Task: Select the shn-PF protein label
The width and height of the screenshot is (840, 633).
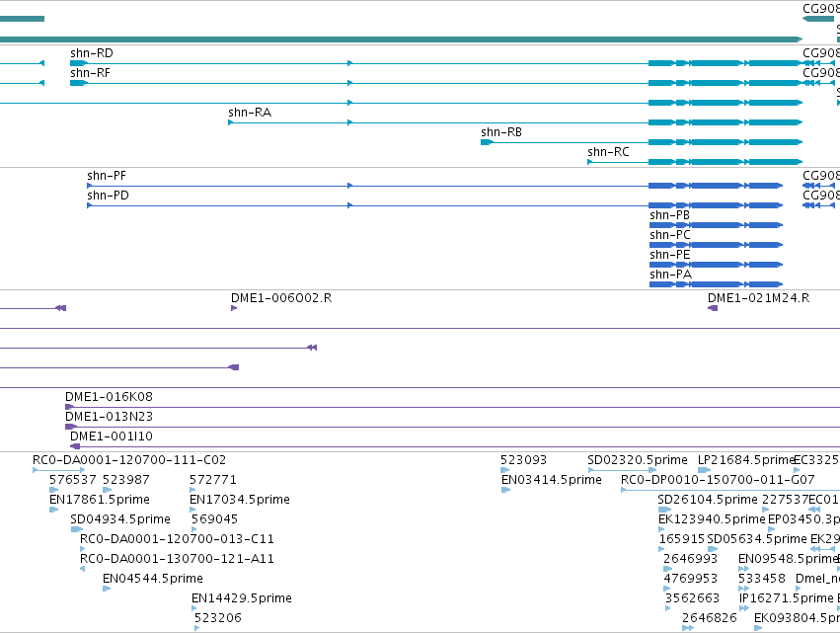Action: pyautogui.click(x=107, y=176)
